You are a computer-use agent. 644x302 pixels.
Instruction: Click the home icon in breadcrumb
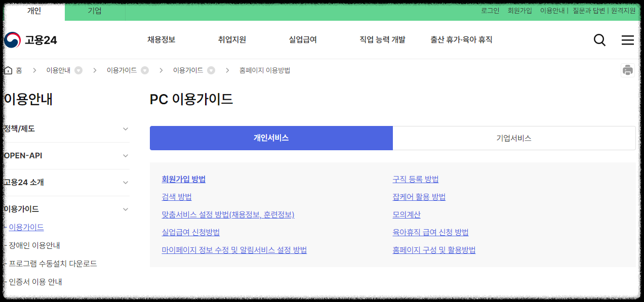tap(8, 70)
